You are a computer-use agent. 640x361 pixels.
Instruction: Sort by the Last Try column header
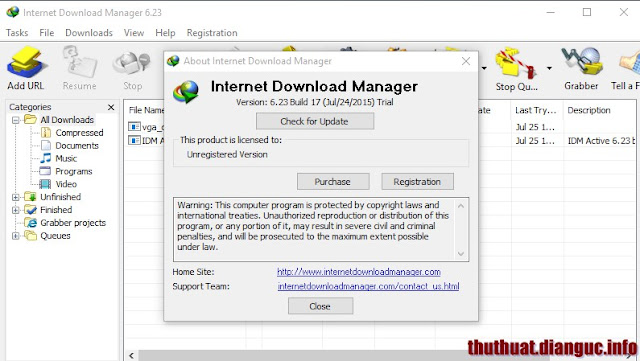tap(536, 110)
